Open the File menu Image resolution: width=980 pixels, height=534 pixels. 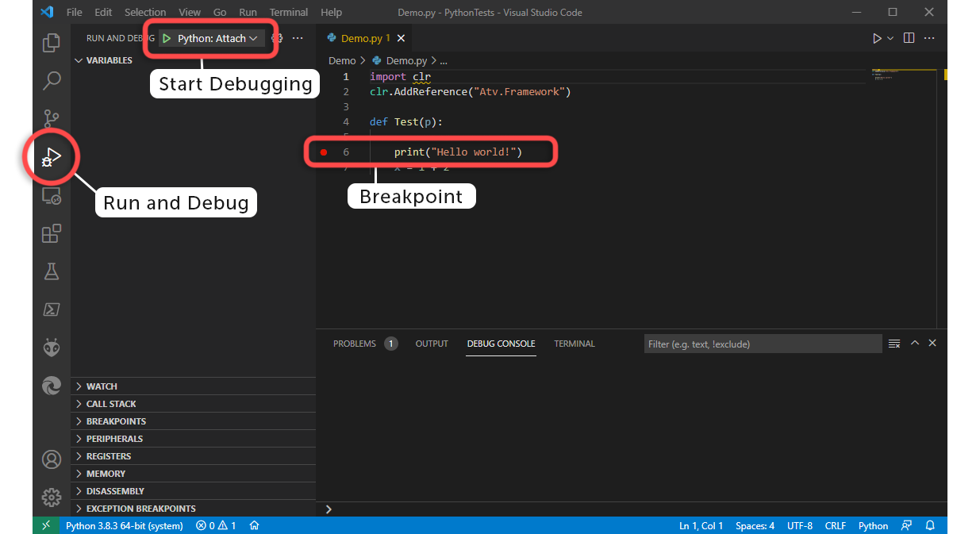click(75, 12)
